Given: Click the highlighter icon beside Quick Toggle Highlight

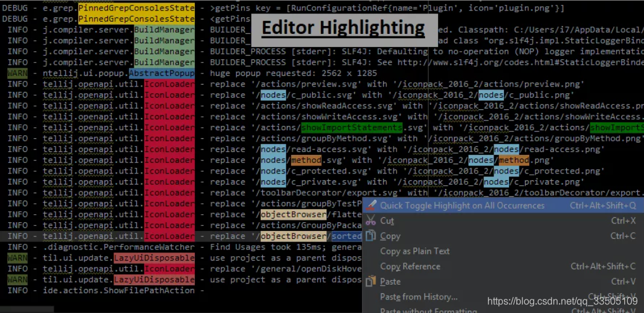Looking at the screenshot, I should click(x=371, y=205).
